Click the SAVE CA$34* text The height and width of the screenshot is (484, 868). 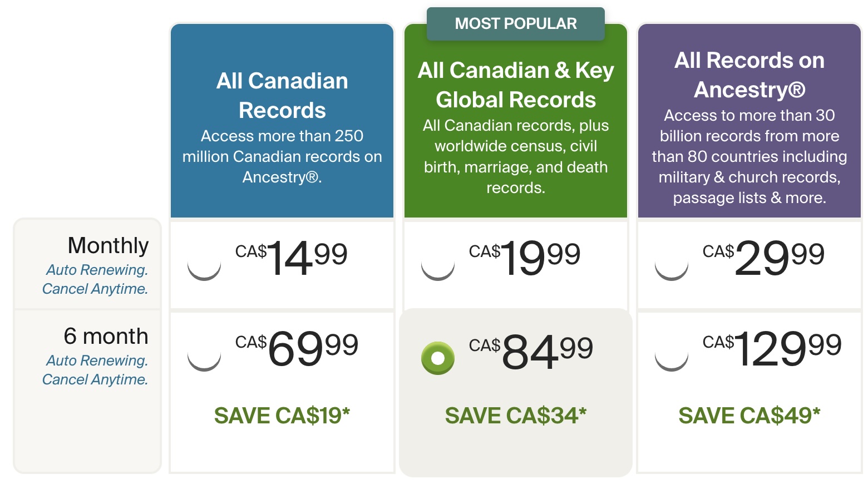coord(516,416)
